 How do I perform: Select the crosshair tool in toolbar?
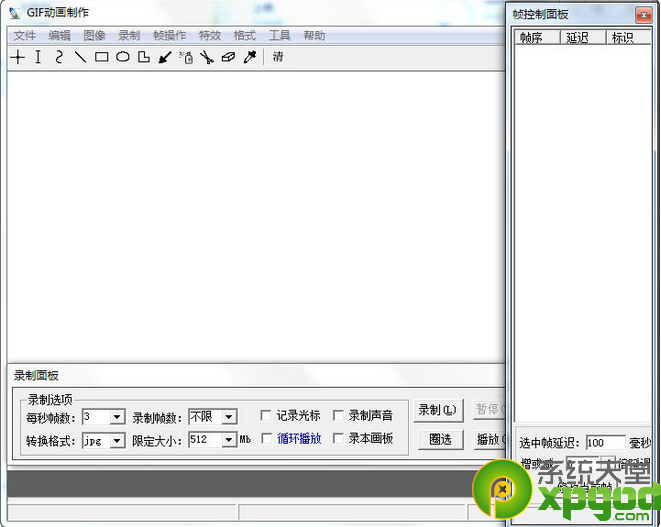[x=17, y=57]
